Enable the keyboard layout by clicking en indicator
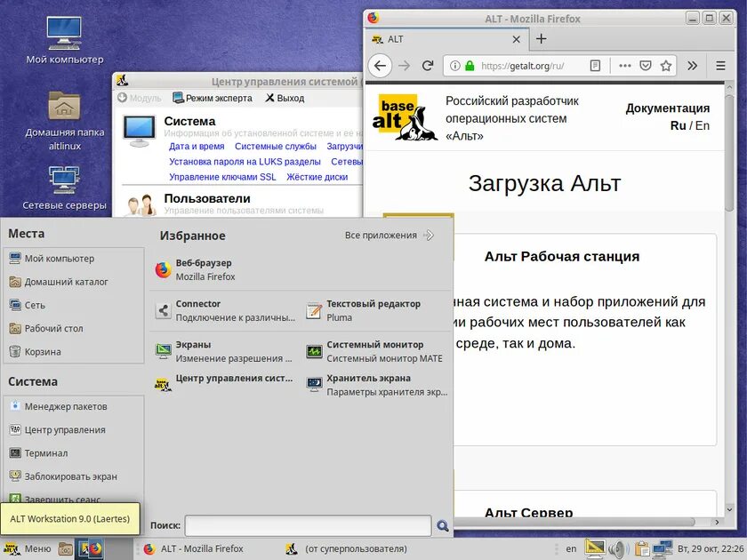This screenshot has height=560, width=747. (x=572, y=548)
